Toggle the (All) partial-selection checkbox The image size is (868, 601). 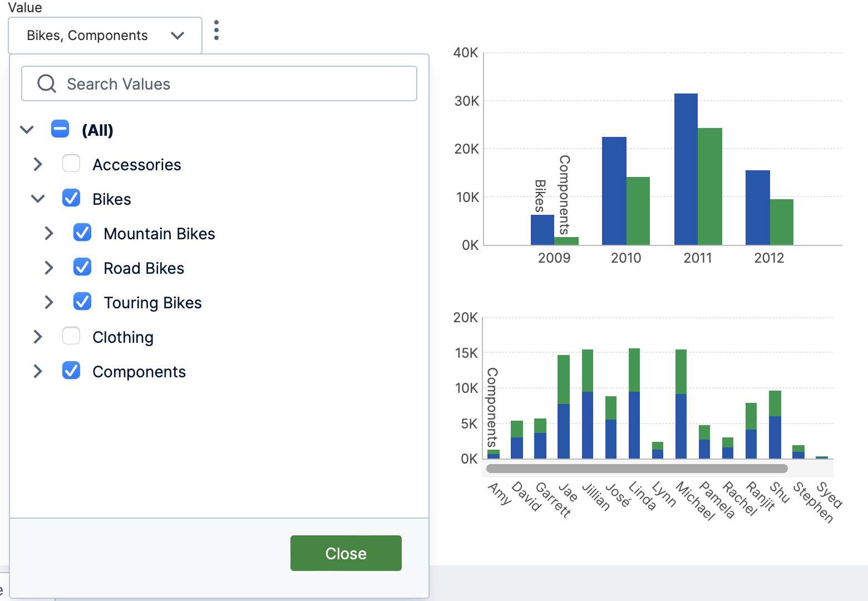click(60, 129)
